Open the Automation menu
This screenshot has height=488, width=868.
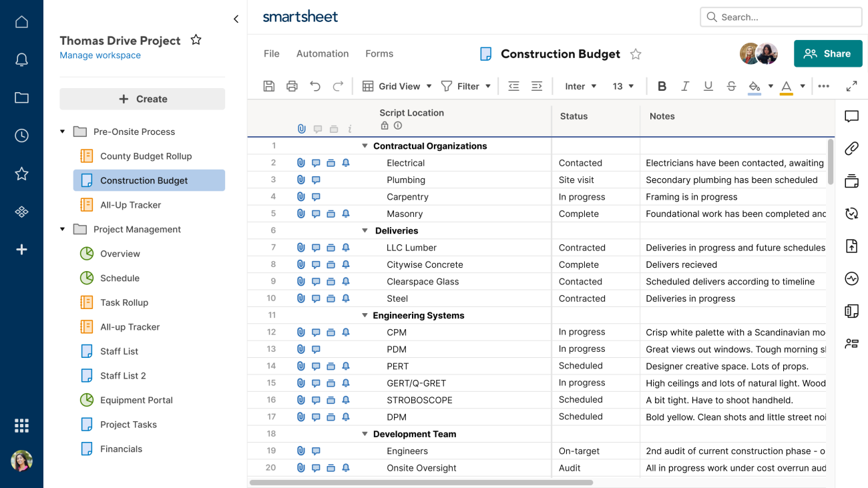pos(322,53)
